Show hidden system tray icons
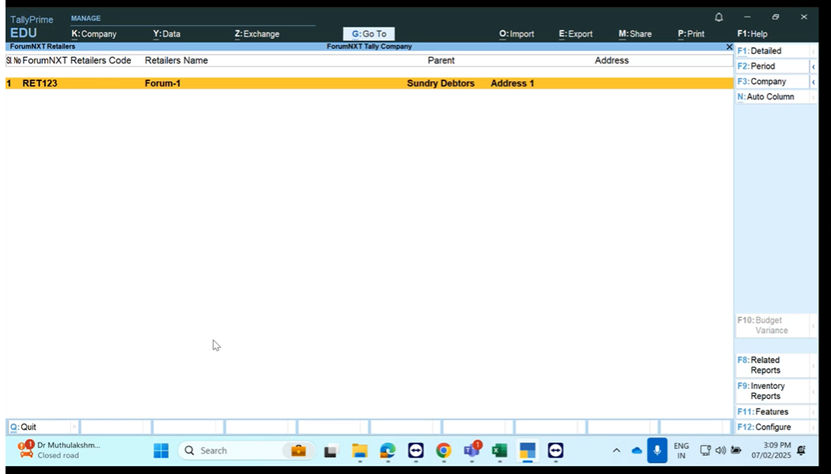The image size is (831, 474). click(616, 451)
